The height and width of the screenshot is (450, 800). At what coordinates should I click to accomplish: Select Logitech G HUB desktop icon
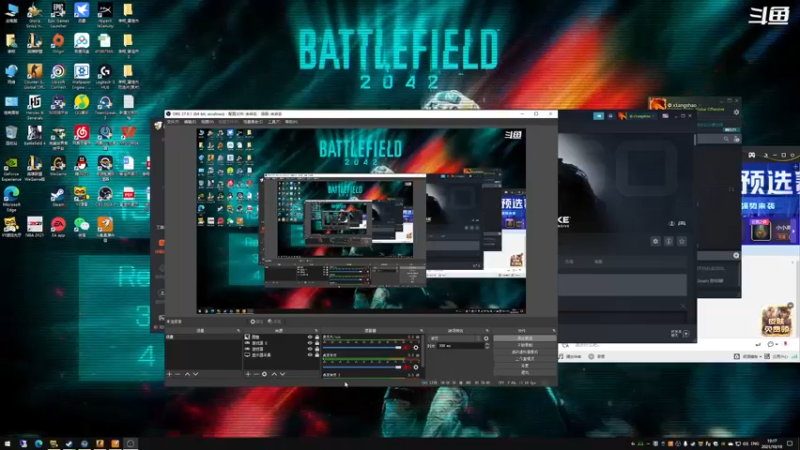105,77
